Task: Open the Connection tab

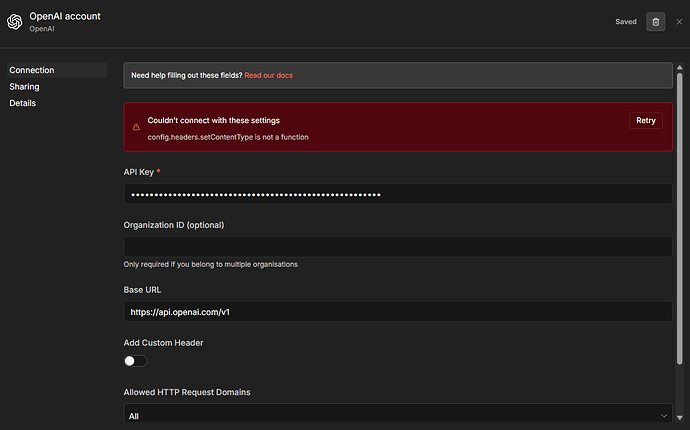Action: [57, 70]
